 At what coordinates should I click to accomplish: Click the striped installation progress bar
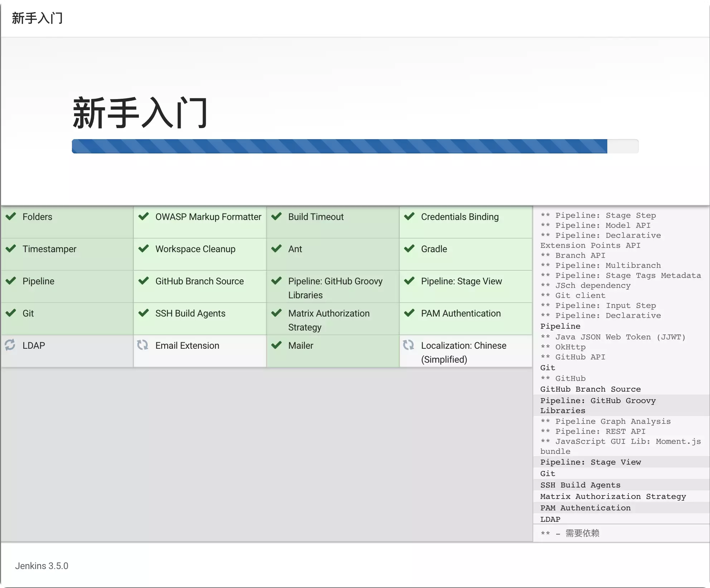[355, 146]
